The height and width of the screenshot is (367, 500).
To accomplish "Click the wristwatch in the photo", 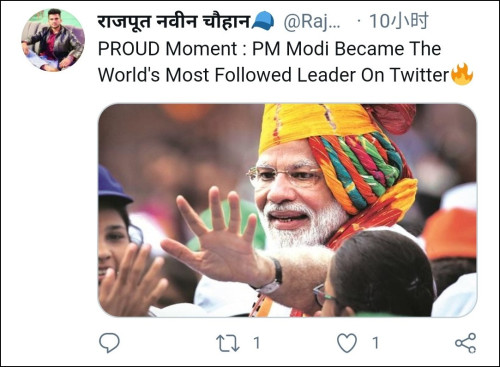I will [271, 278].
